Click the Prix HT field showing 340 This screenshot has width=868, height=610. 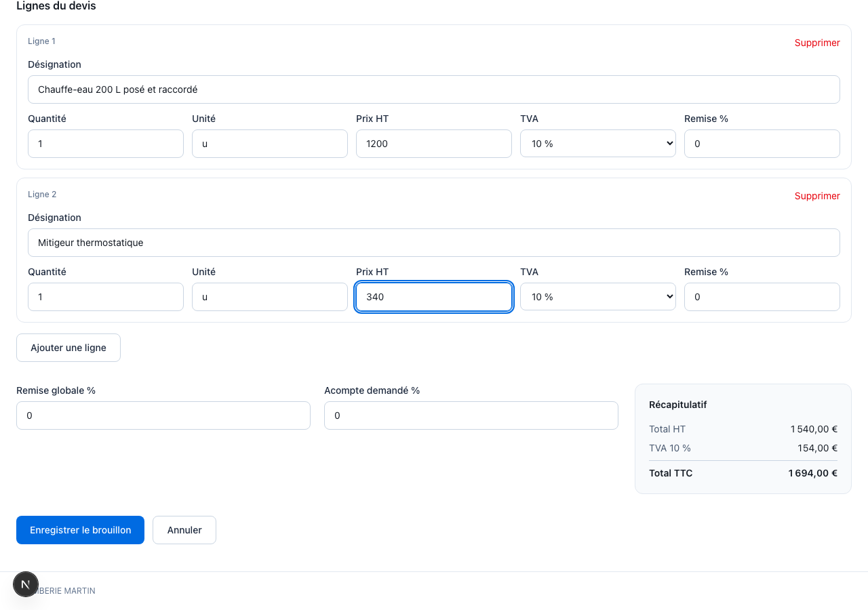(434, 297)
